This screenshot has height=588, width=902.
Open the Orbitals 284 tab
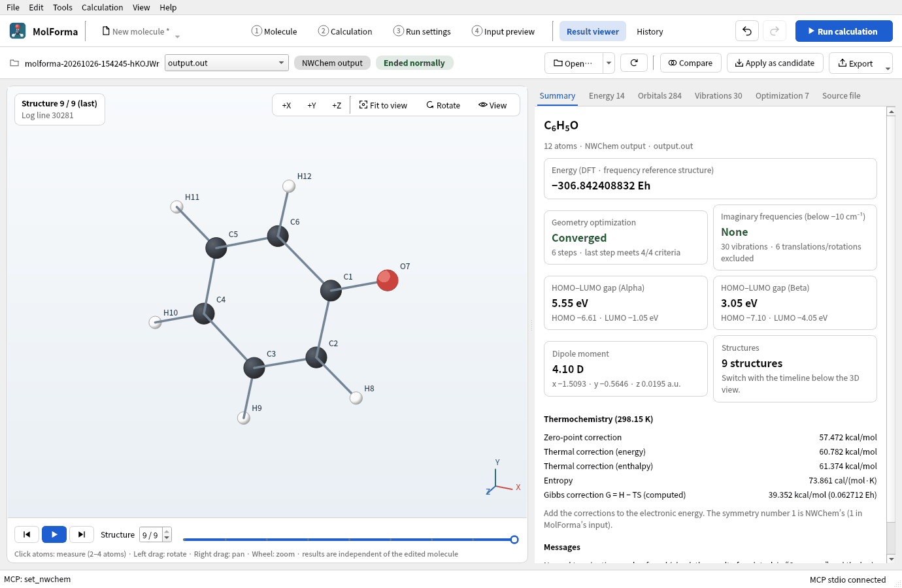(x=660, y=95)
